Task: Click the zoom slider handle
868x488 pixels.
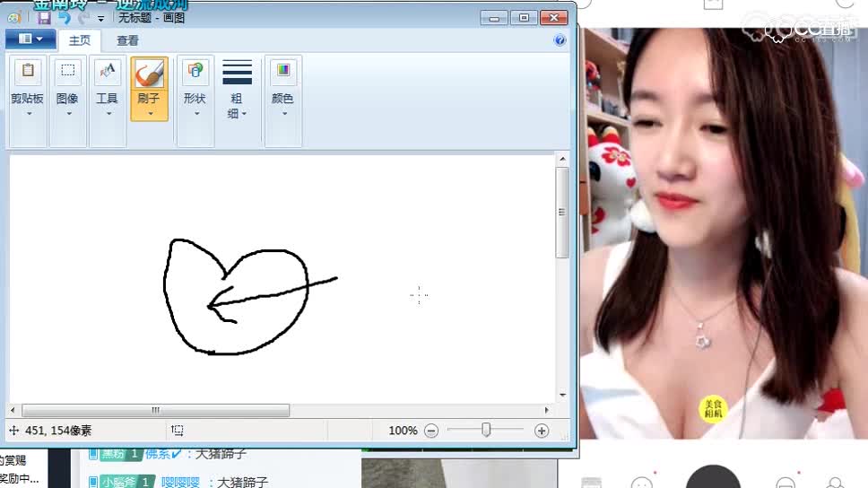Action: (486, 430)
